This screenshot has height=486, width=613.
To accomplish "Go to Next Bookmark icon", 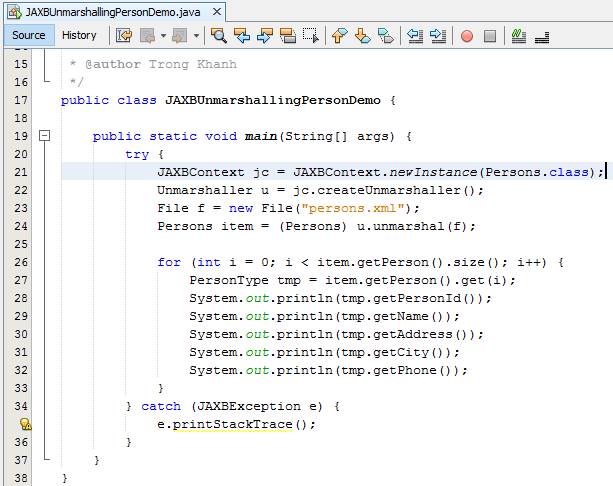I will tap(362, 36).
